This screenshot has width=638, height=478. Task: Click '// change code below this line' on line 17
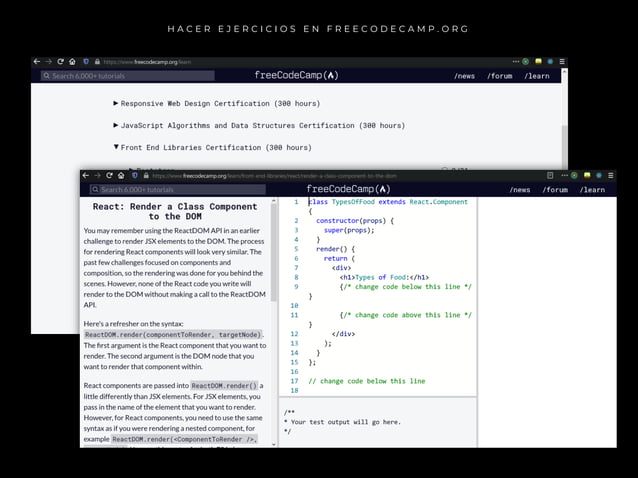[x=367, y=381]
